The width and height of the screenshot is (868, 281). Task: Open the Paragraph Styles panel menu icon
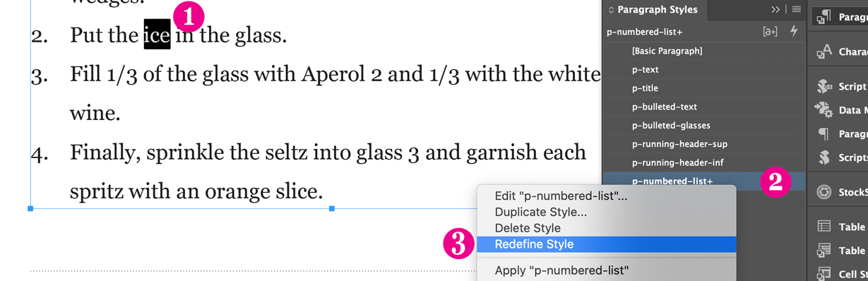[797, 9]
